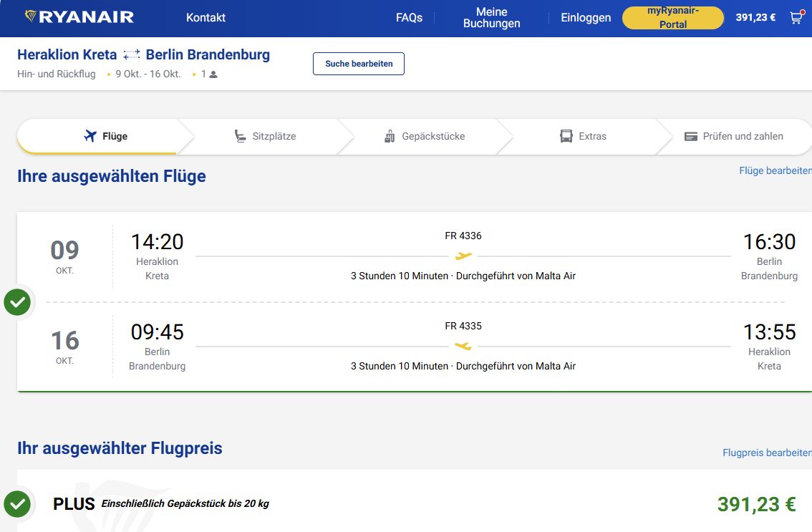Click the Ryanair harp logo

pyautogui.click(x=32, y=17)
